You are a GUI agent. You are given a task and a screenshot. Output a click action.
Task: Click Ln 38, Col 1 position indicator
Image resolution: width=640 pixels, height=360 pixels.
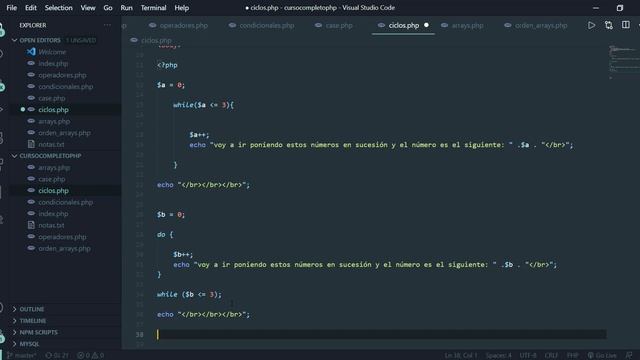(461, 356)
